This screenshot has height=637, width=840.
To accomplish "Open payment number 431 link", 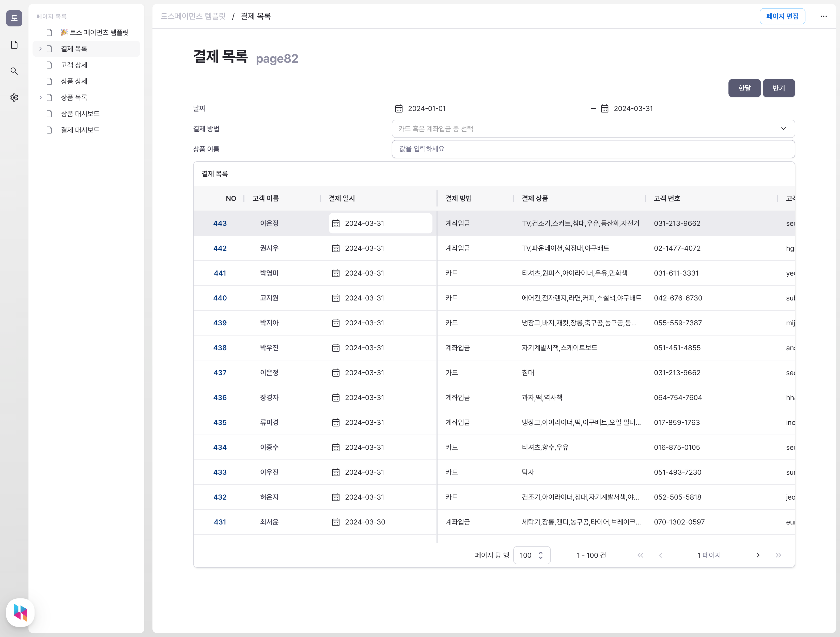I will pyautogui.click(x=220, y=522).
